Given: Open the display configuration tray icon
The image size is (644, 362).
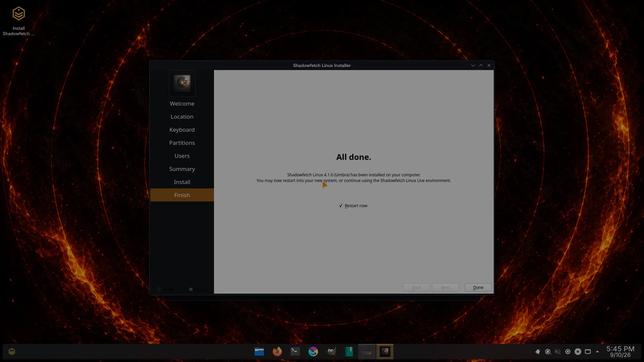Looking at the screenshot, I should (x=588, y=352).
